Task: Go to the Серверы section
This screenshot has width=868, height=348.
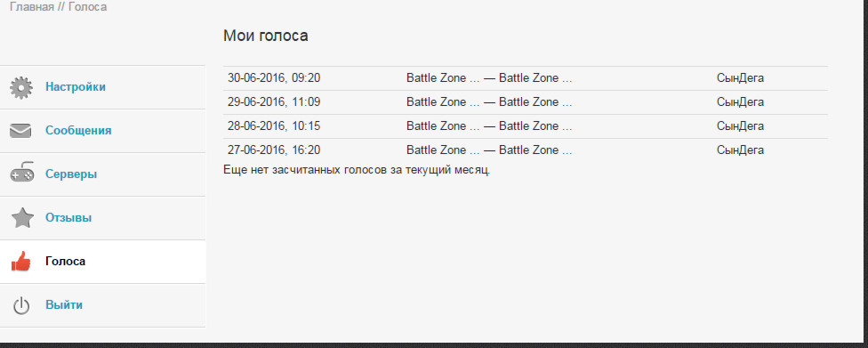Action: [x=102, y=174]
